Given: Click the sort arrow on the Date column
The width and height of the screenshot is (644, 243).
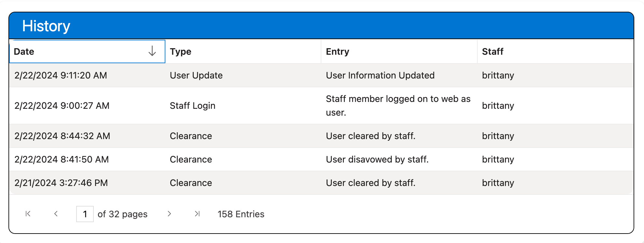Looking at the screenshot, I should pyautogui.click(x=152, y=51).
